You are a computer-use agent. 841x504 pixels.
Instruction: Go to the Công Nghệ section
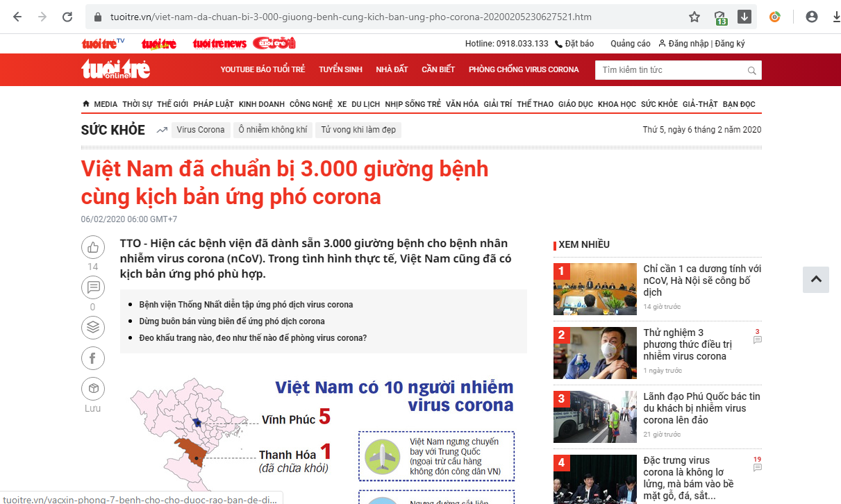tap(311, 104)
